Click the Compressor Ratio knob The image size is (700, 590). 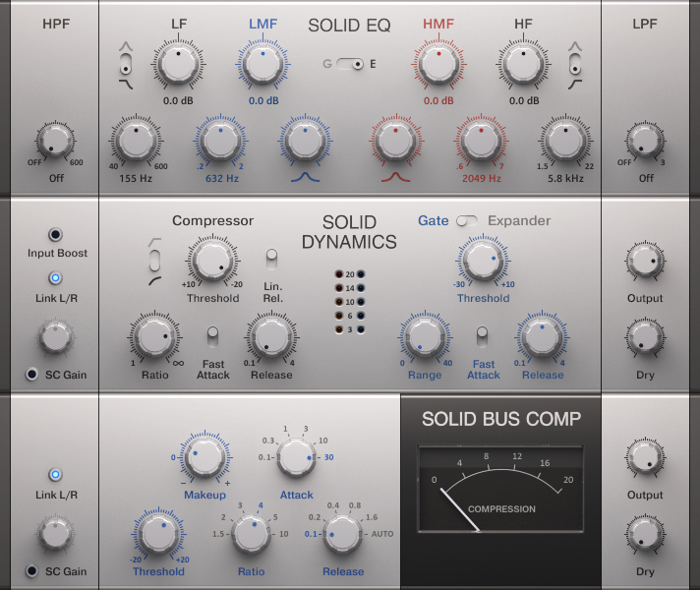[155, 337]
